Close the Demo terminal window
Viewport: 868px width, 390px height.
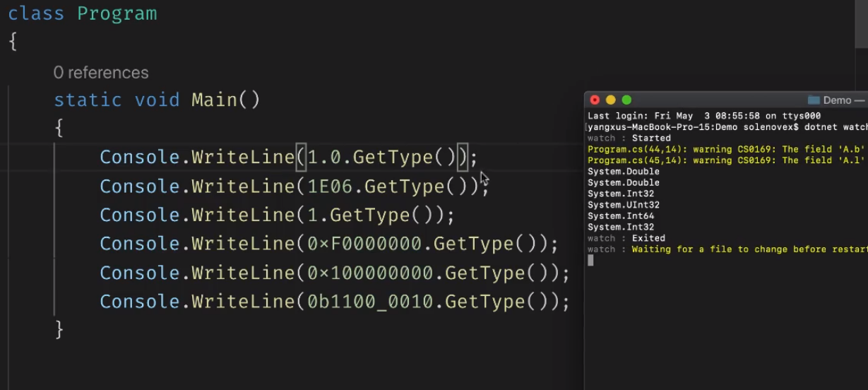595,100
